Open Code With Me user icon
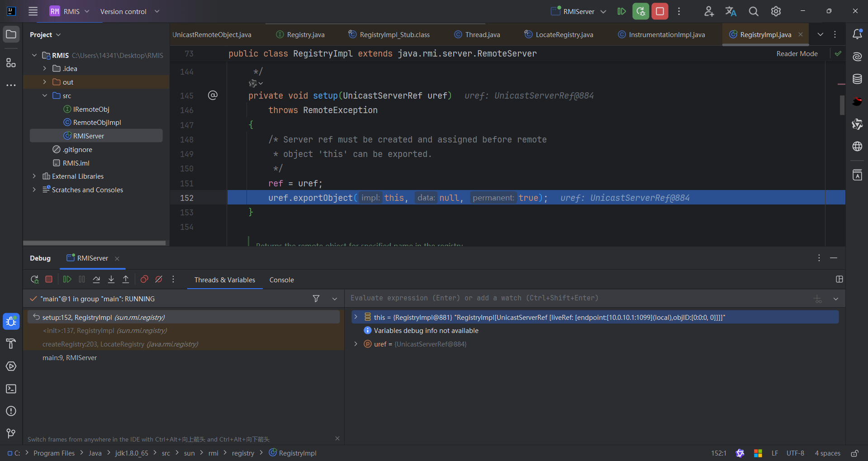 tap(709, 11)
